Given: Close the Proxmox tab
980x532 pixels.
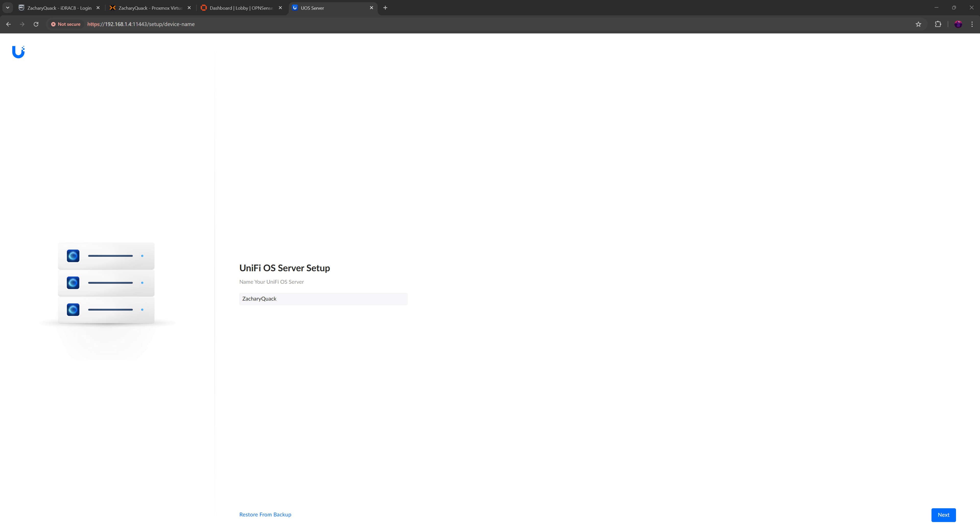Looking at the screenshot, I should coord(189,8).
